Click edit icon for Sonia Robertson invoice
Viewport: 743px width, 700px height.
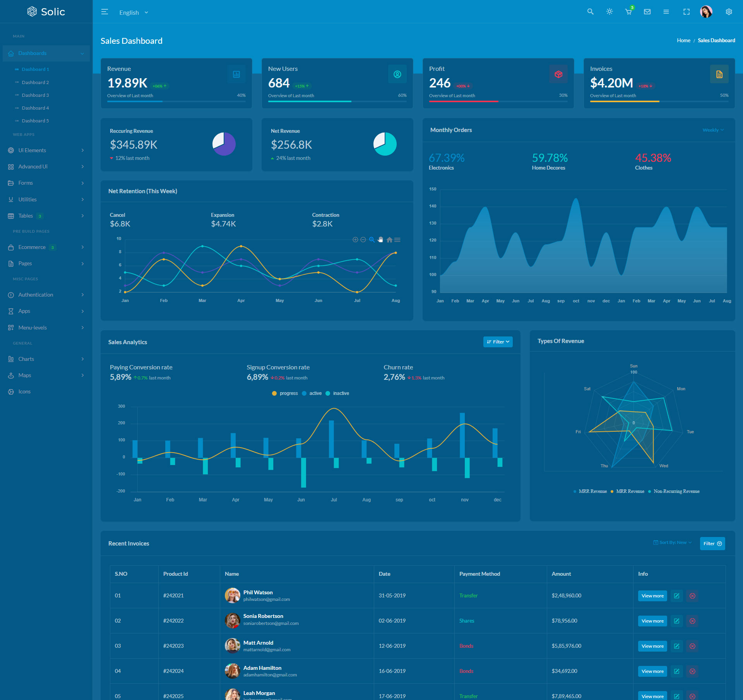(x=676, y=621)
